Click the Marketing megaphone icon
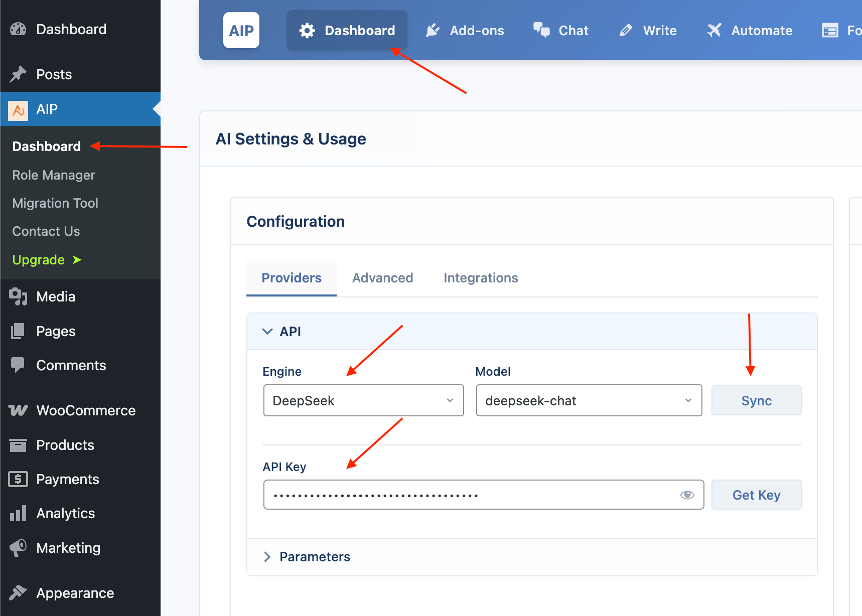The image size is (862, 616). tap(18, 548)
